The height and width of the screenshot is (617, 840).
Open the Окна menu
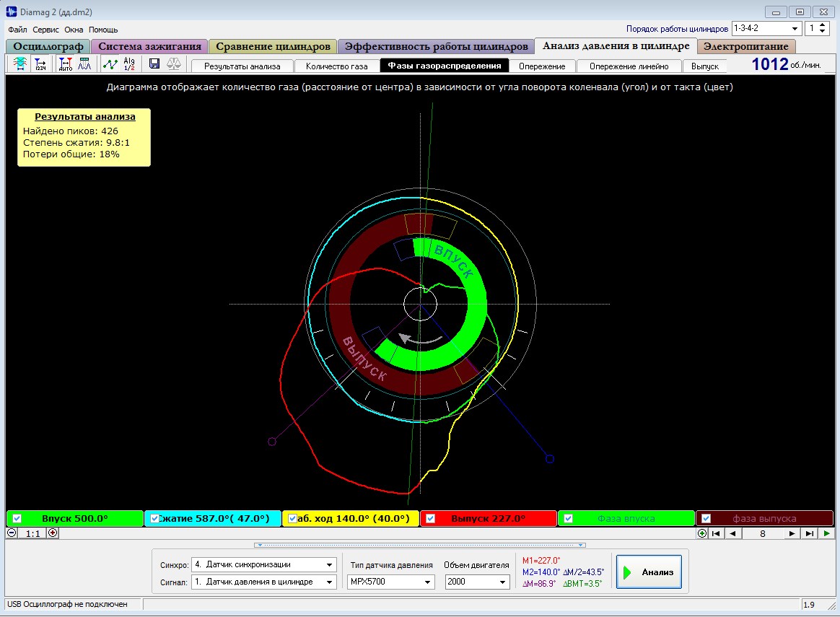point(74,30)
